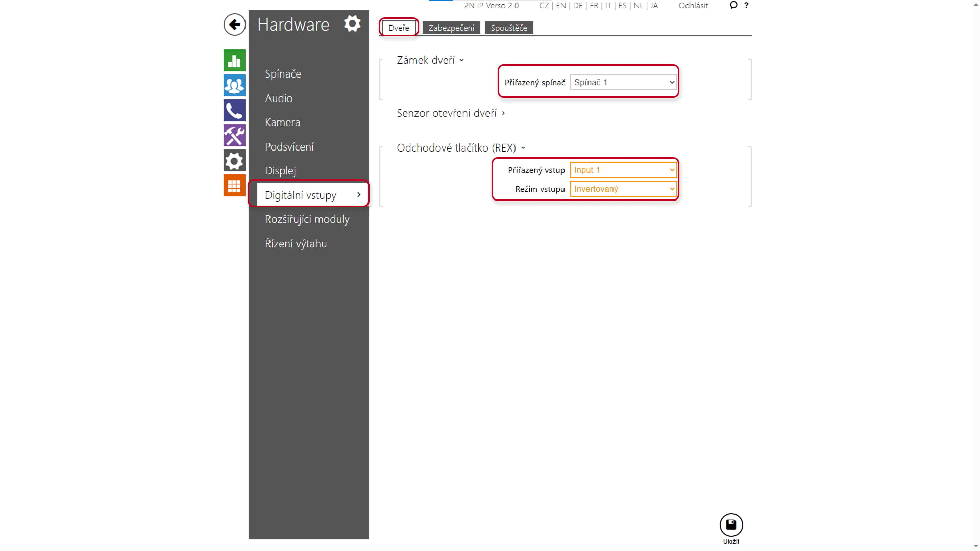Screen dimensions: 980x551
Task: Open the purple Services tools icon
Action: point(234,136)
